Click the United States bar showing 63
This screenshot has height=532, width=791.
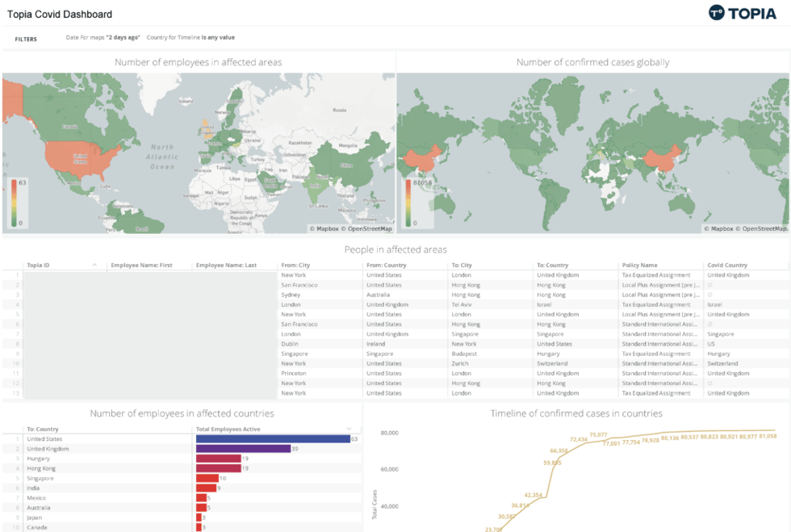point(273,439)
